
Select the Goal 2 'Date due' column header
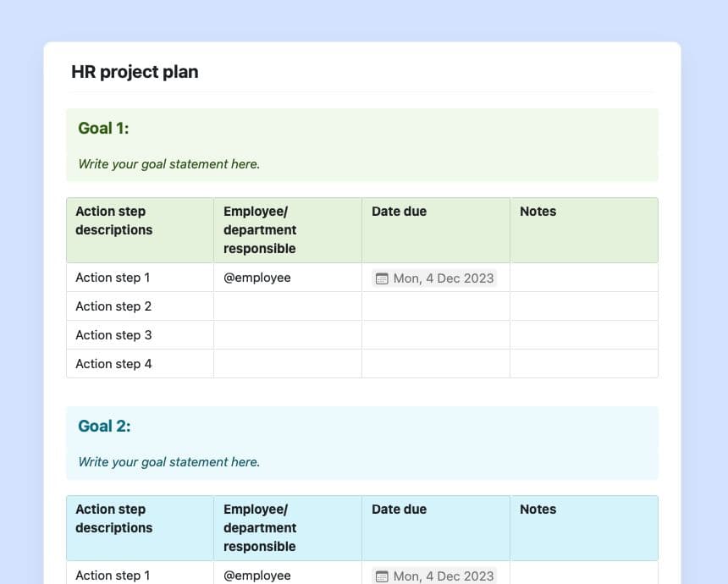pyautogui.click(x=399, y=510)
